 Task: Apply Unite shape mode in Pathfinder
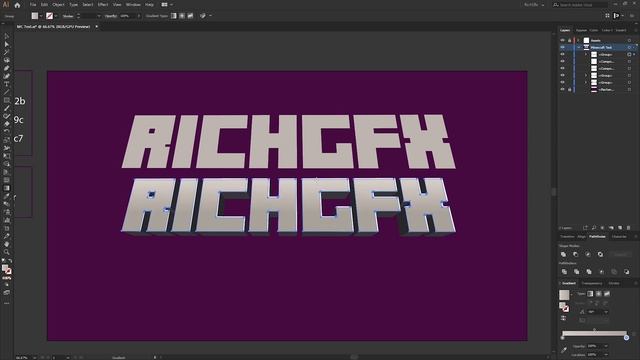point(564,254)
